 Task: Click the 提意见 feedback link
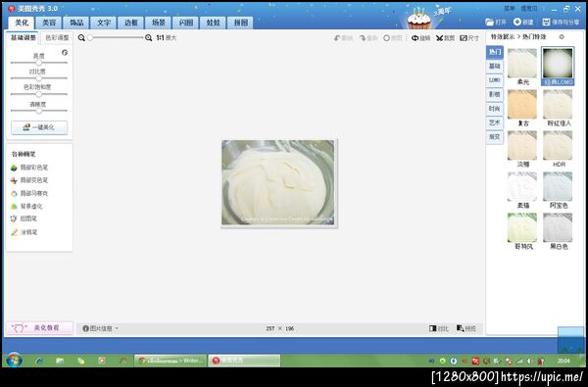(x=529, y=8)
